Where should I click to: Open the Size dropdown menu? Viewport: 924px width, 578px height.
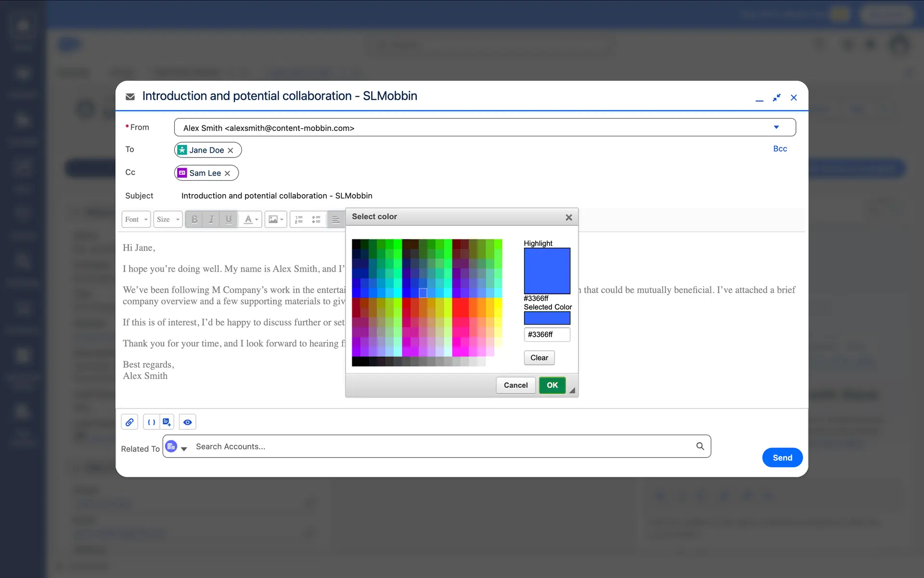point(168,220)
